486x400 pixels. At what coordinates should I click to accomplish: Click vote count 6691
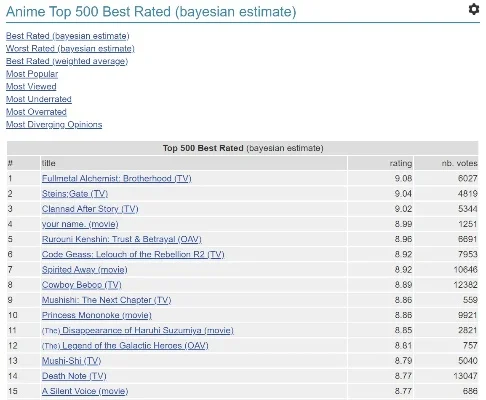pyautogui.click(x=468, y=239)
